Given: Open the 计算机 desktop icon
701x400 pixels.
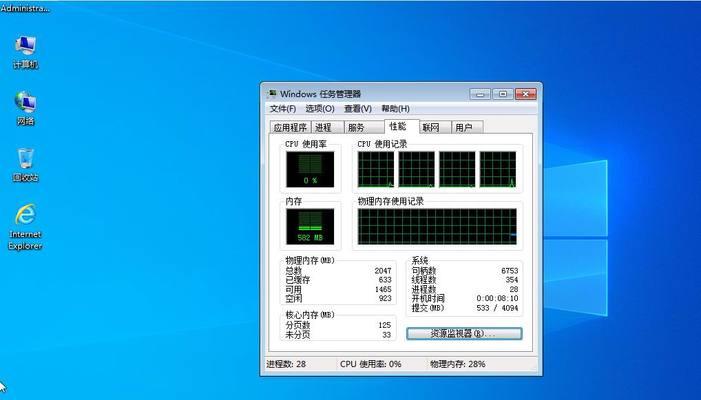Looking at the screenshot, I should 25,53.
